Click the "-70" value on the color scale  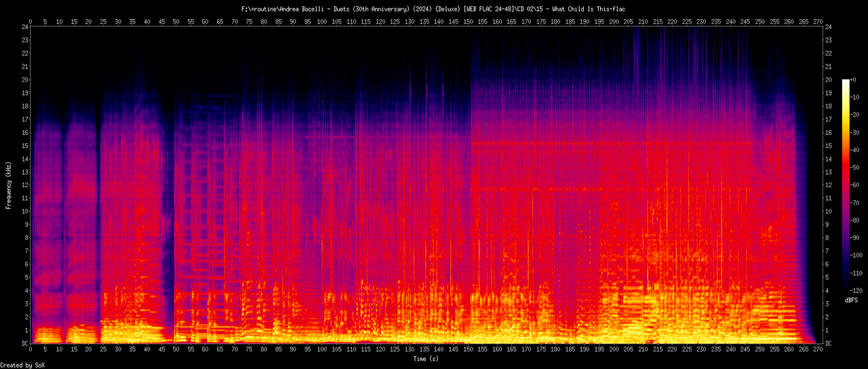coord(856,203)
